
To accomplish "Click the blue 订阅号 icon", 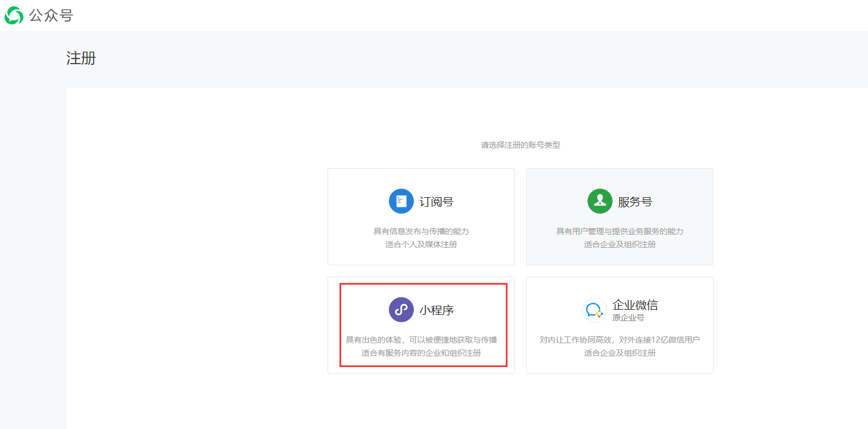I will pos(401,201).
